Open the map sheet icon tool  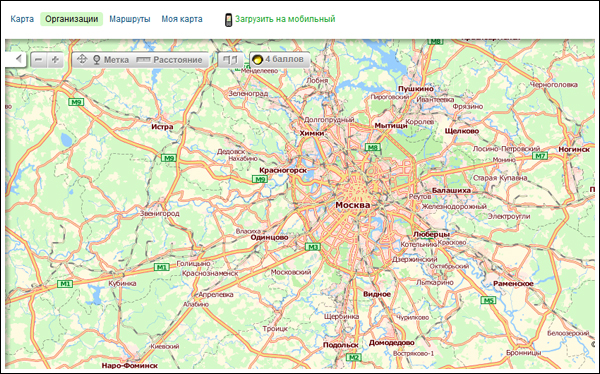(x=230, y=60)
